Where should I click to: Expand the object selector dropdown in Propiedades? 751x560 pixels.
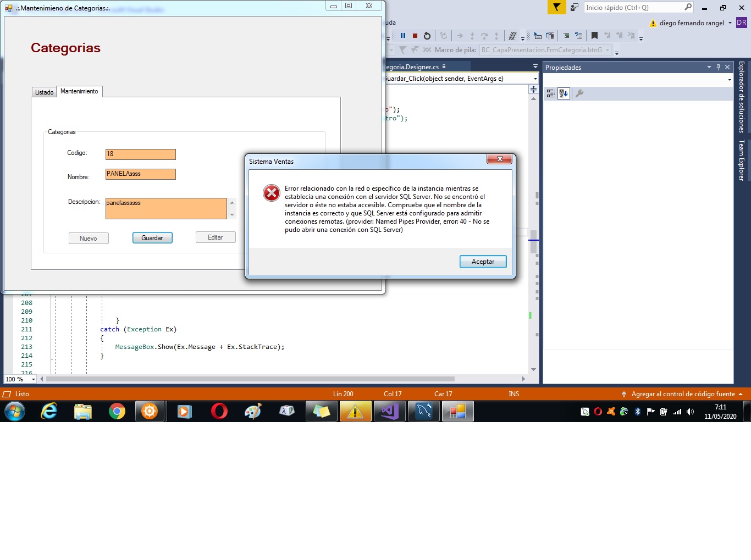[730, 80]
